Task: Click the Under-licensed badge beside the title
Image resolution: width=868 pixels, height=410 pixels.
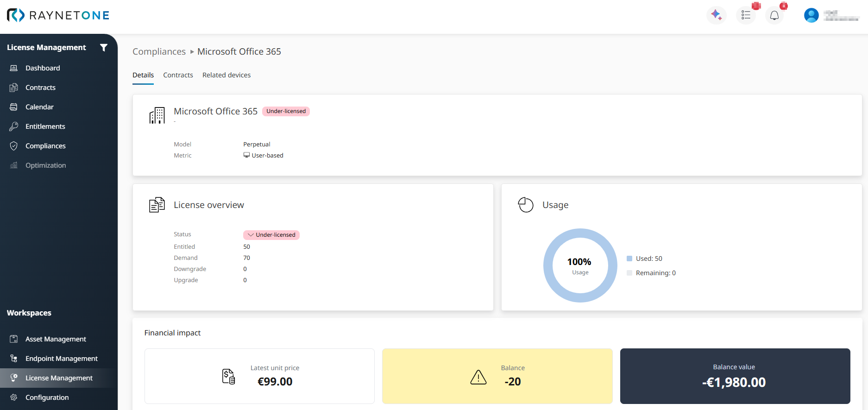Action: tap(286, 111)
